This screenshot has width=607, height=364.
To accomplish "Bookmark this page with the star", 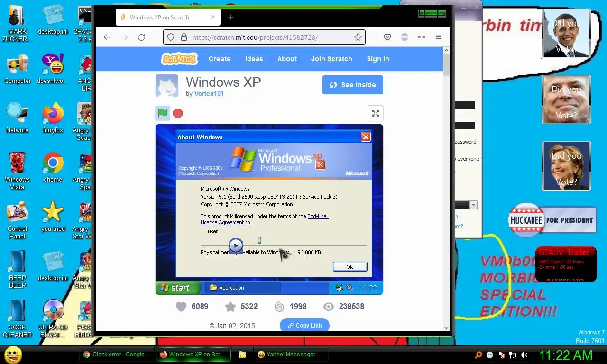I will [x=358, y=37].
